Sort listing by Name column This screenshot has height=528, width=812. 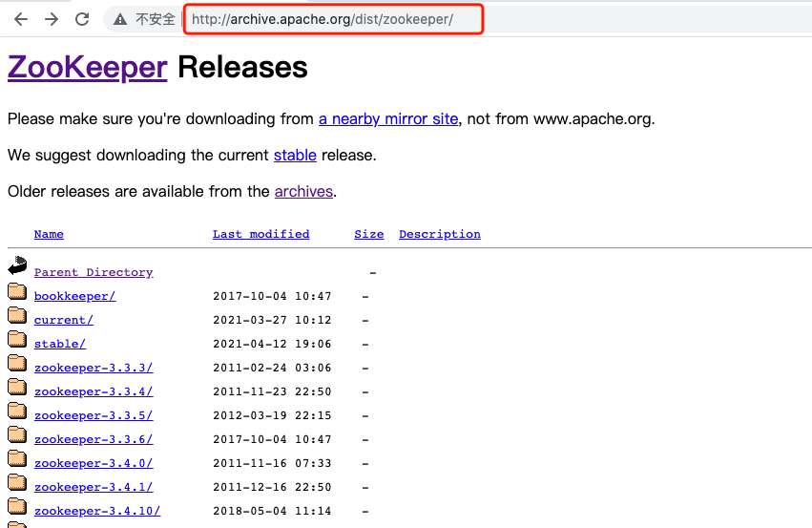[49, 234]
